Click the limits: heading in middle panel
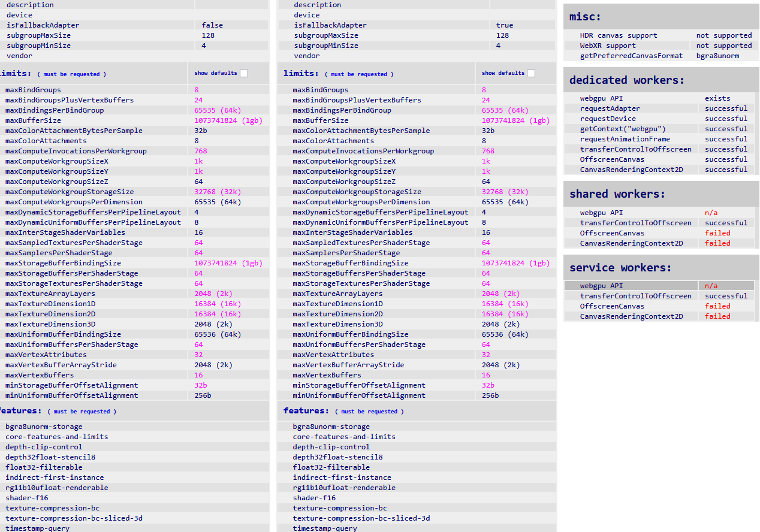This screenshot has height=532, width=760. coord(301,73)
